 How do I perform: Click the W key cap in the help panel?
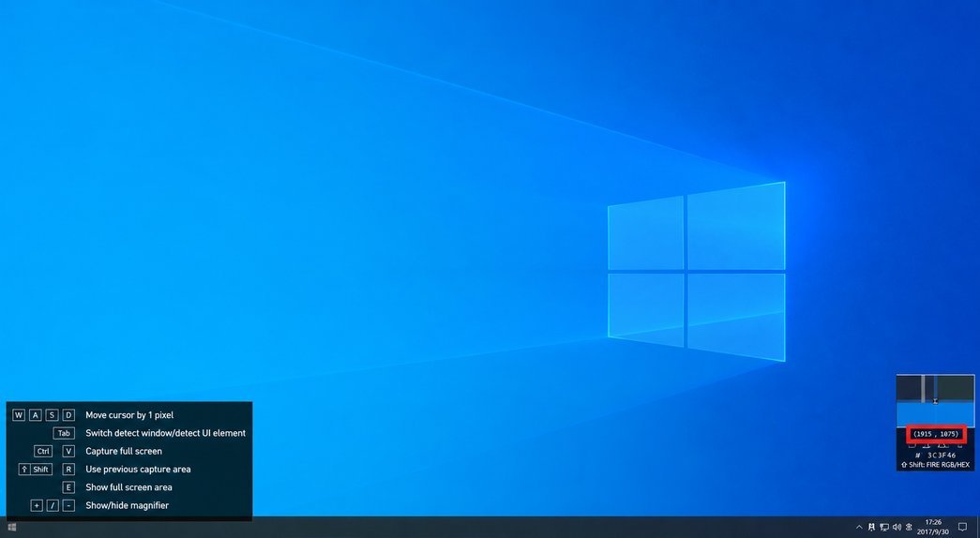pos(19,415)
